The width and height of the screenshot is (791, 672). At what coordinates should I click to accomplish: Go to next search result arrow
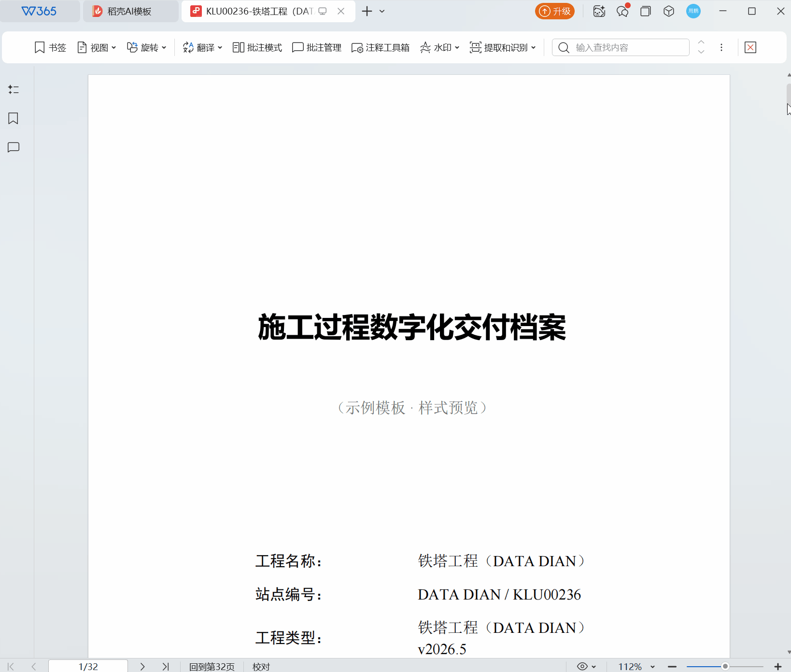(701, 52)
